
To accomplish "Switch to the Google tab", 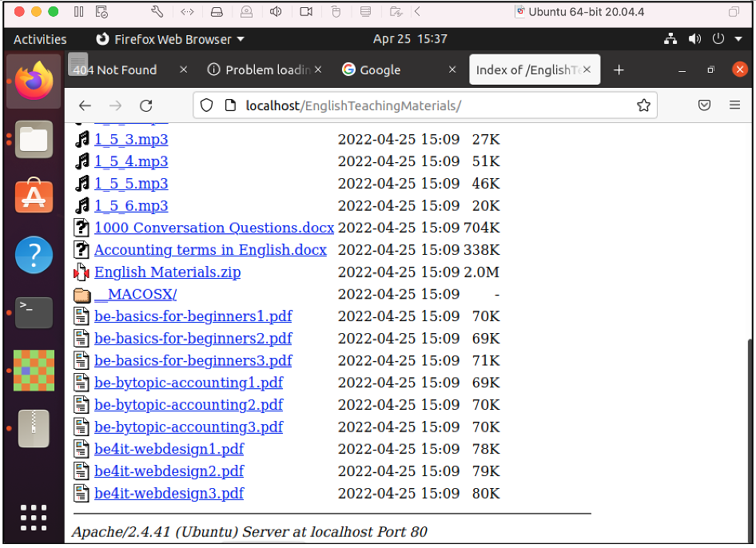I will pyautogui.click(x=379, y=69).
